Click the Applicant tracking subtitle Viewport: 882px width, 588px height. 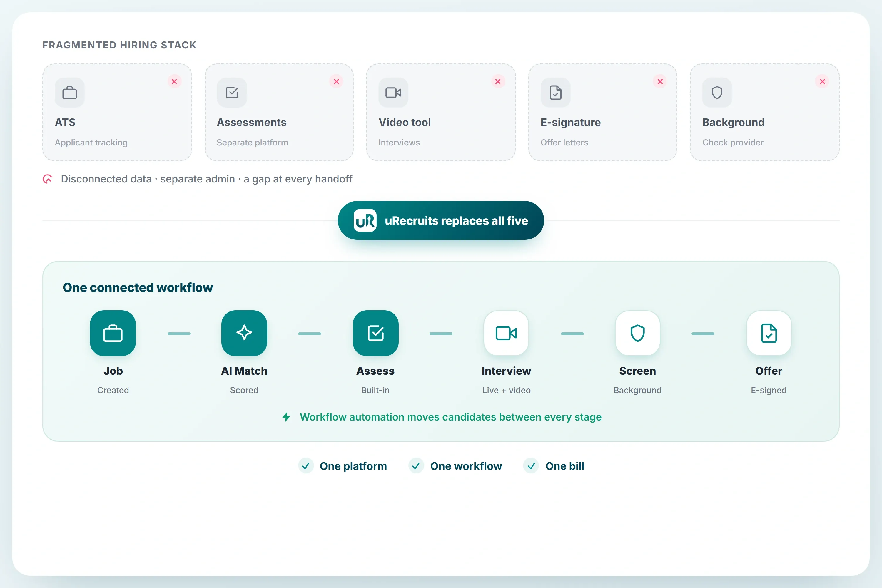91,143
